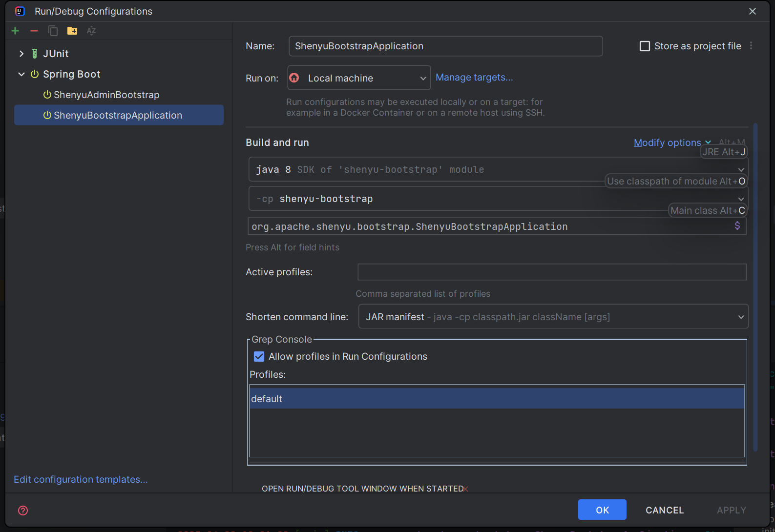Click the insert macros dollar icon
775x532 pixels.
(x=737, y=225)
